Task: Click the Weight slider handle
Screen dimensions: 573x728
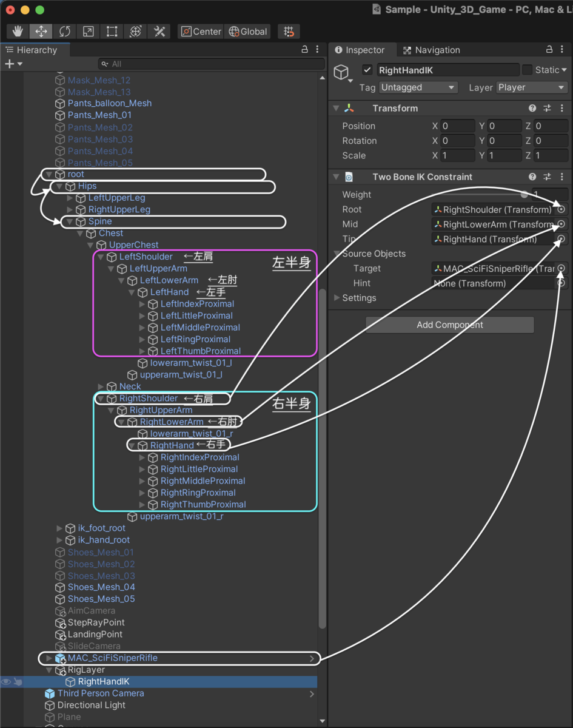Action: pyautogui.click(x=524, y=195)
